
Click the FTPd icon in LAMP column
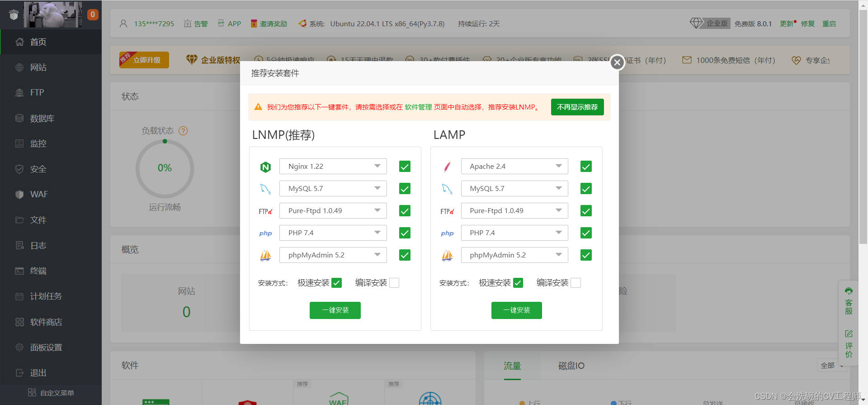click(447, 211)
